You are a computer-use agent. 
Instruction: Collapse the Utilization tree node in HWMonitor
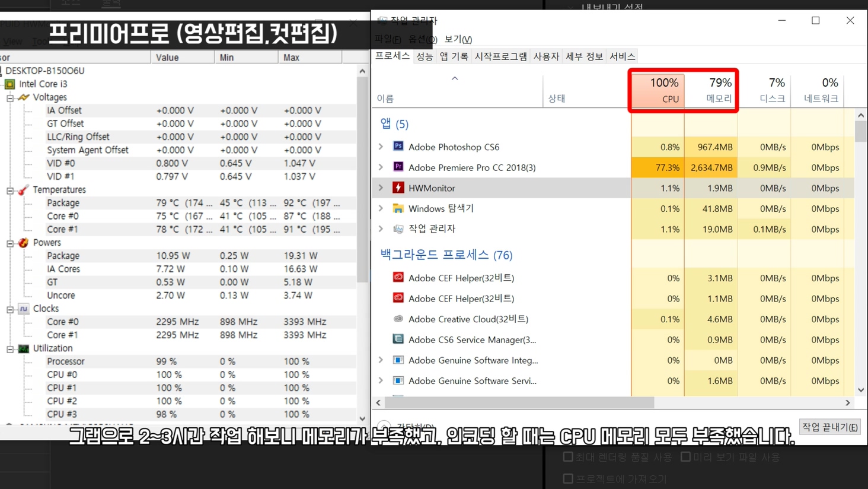coord(10,349)
